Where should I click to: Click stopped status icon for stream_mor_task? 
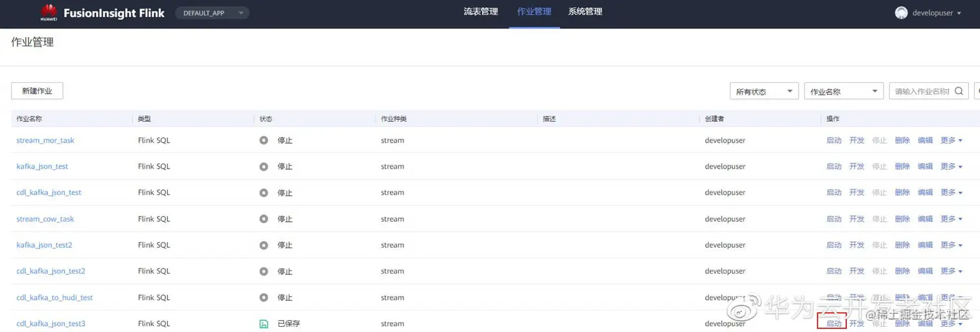click(264, 140)
